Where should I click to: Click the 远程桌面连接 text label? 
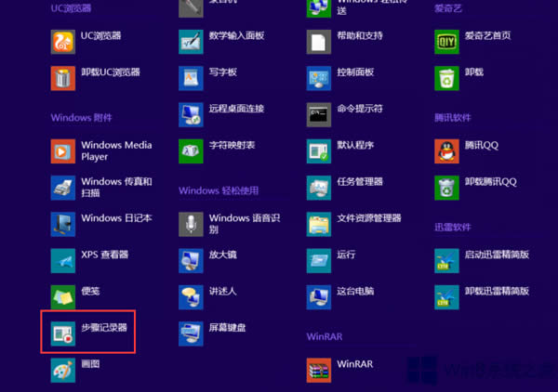click(236, 109)
